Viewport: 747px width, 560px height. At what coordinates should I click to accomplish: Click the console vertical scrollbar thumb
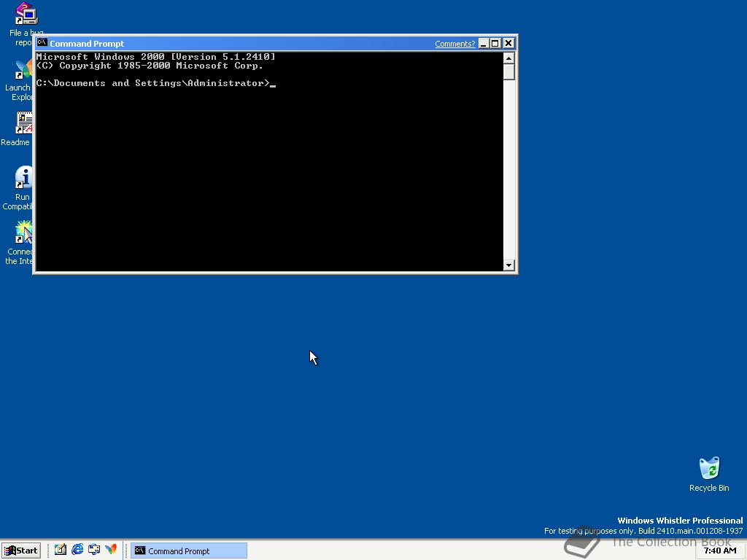point(508,72)
